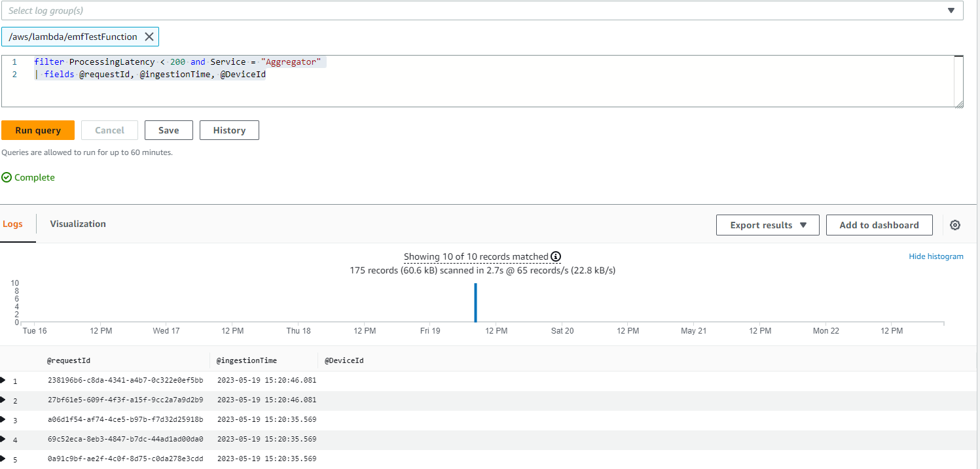This screenshot has width=980, height=469.
Task: Click the Cancel button
Action: click(x=109, y=130)
